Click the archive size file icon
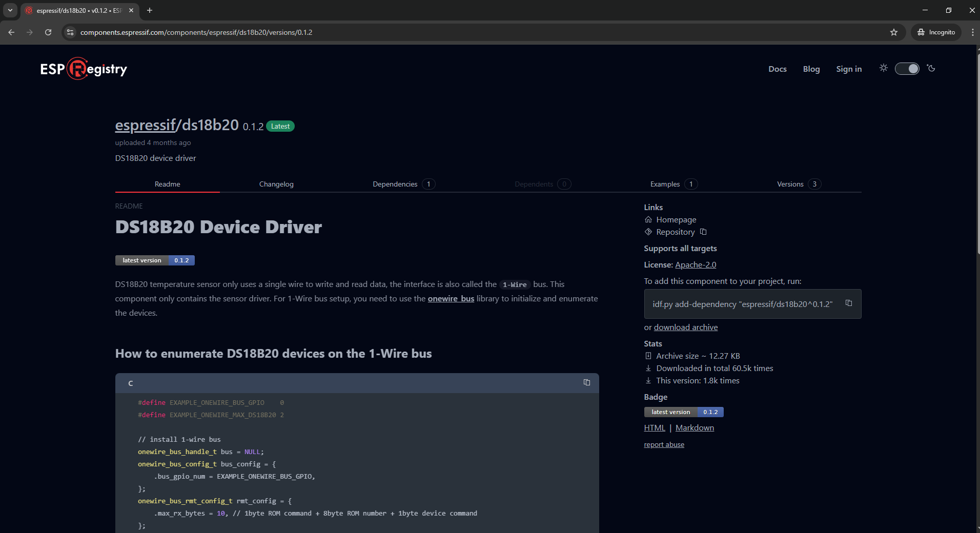This screenshot has width=980, height=533. coord(648,356)
